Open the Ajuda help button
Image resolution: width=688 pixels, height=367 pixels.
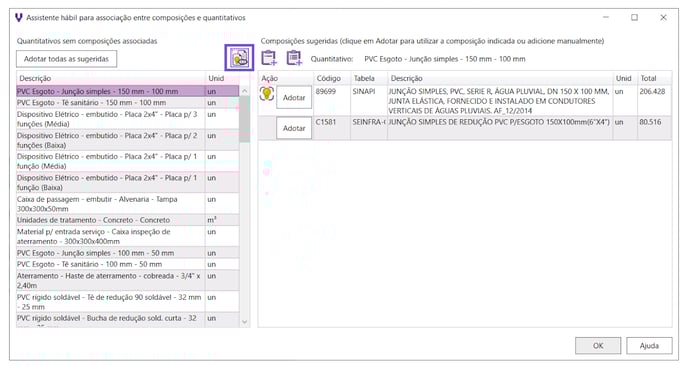[649, 345]
